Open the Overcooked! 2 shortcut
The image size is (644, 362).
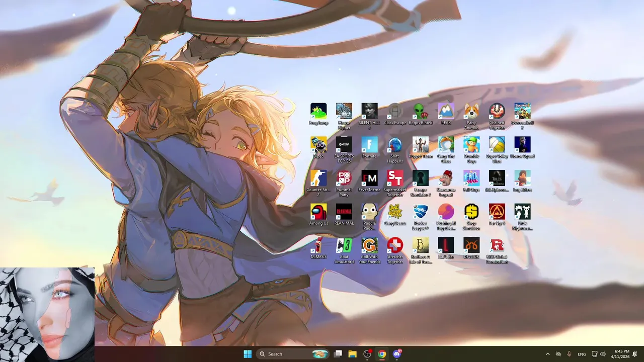(522, 117)
